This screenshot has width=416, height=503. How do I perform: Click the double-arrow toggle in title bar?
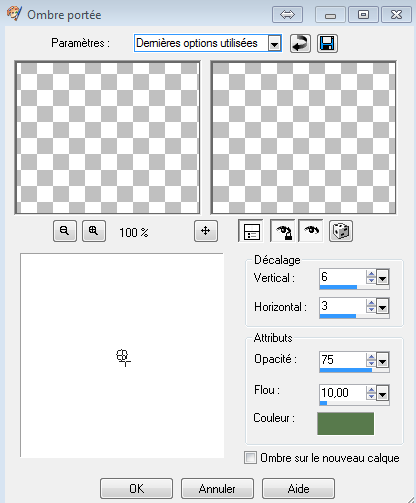point(287,15)
